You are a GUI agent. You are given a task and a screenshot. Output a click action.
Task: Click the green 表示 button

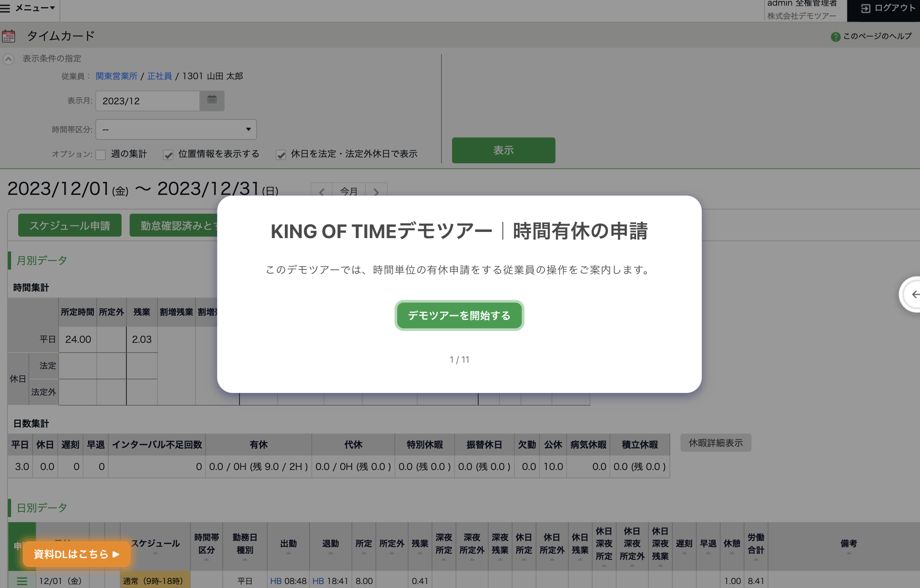[504, 150]
